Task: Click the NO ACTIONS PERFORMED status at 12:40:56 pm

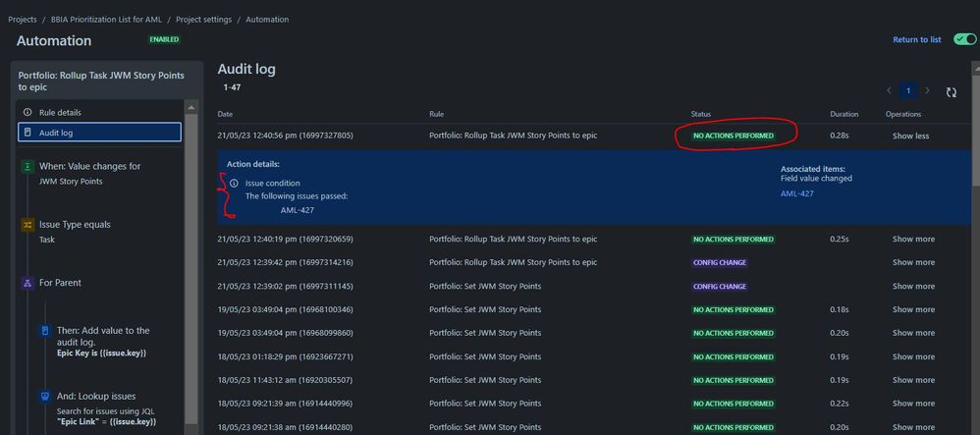Action: (x=734, y=136)
